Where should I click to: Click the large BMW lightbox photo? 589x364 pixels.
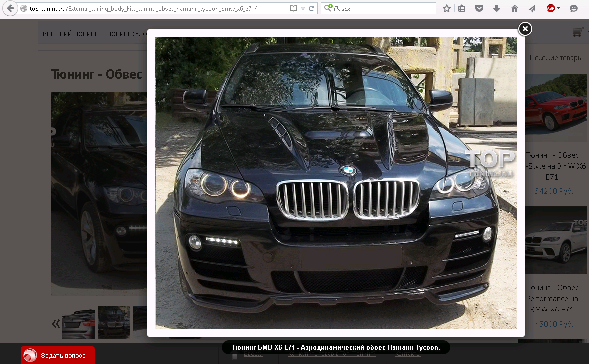pos(336,183)
